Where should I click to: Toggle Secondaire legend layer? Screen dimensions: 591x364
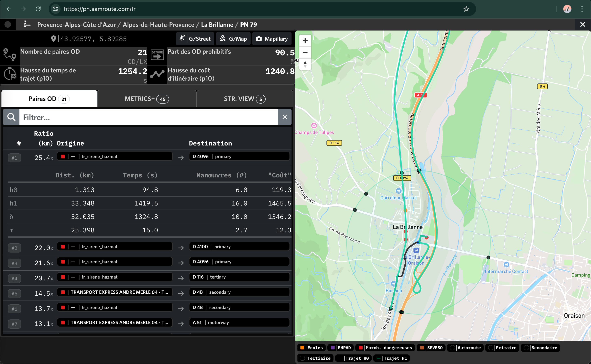point(540,348)
